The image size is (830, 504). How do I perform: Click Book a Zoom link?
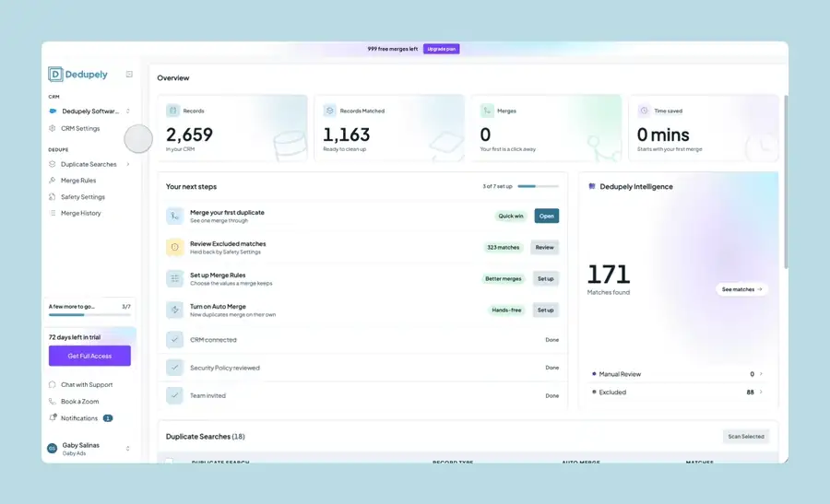79,402
